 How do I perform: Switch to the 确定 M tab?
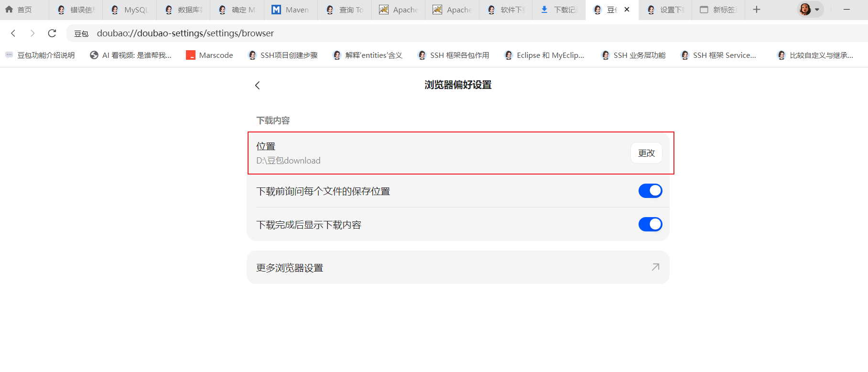point(238,10)
